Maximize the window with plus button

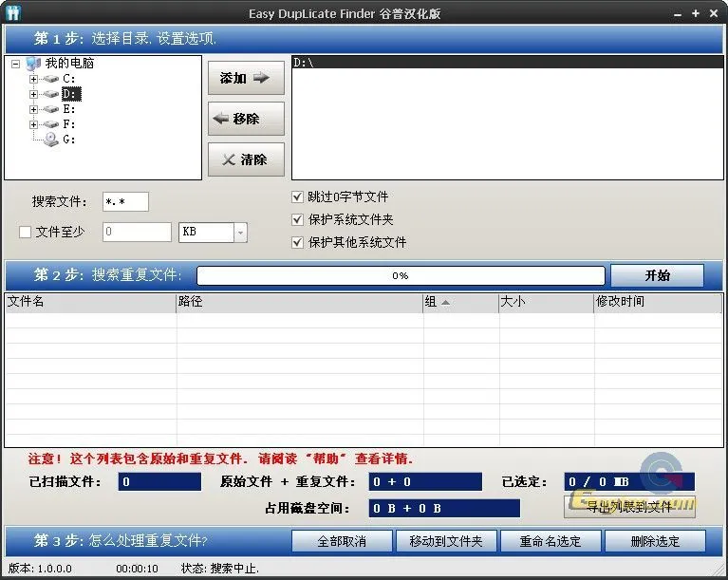[696, 13]
